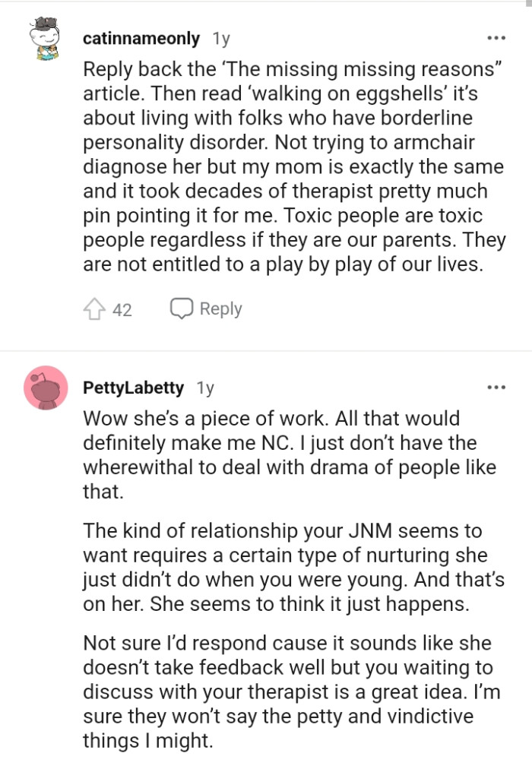Click the speech bubble Reply icon
The height and width of the screenshot is (769, 532).
pos(181,309)
